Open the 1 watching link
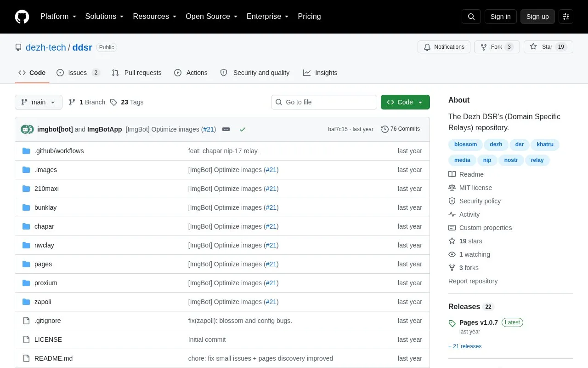 [469, 254]
